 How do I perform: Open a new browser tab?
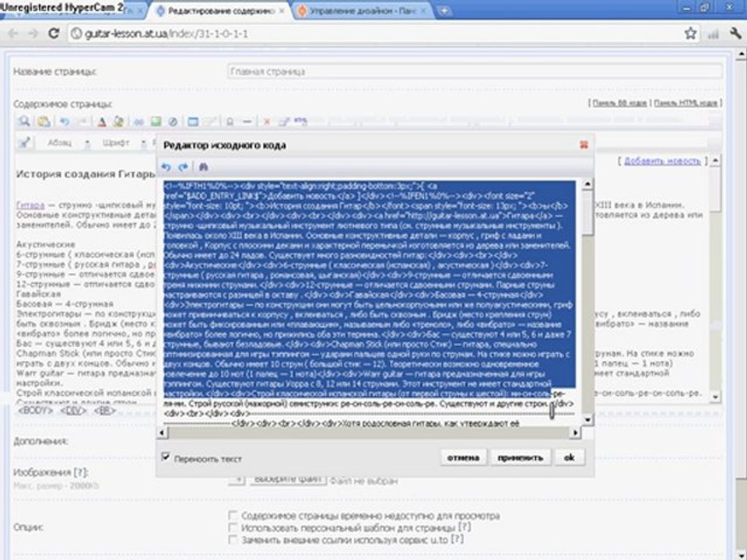click(x=444, y=10)
